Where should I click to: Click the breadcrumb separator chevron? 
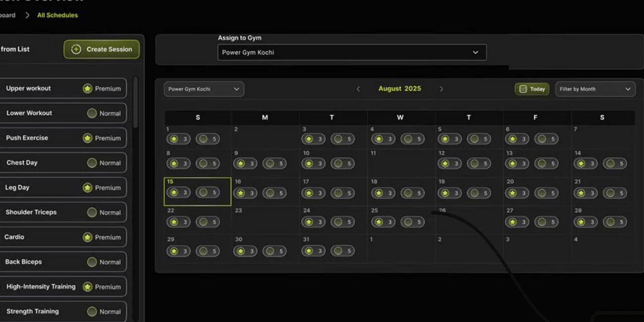27,15
